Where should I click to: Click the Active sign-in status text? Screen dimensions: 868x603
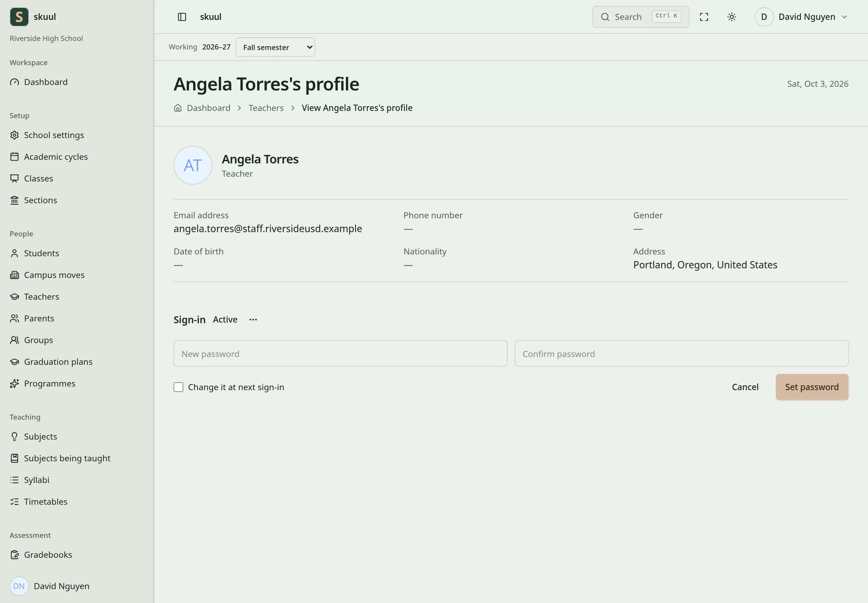pos(225,320)
